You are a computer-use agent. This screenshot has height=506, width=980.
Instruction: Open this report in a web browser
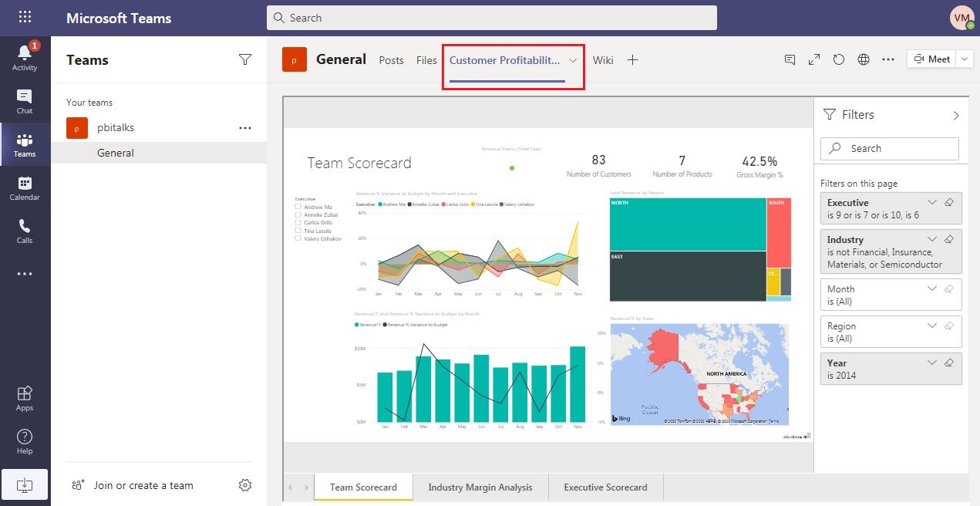click(863, 59)
